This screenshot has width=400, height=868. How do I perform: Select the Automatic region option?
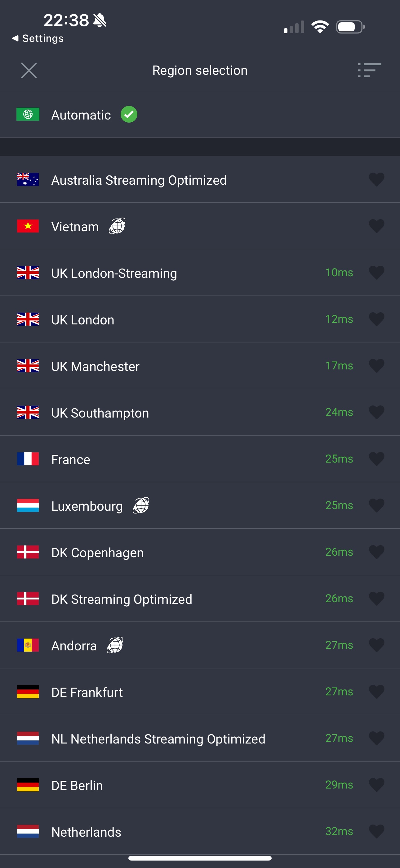(x=81, y=115)
